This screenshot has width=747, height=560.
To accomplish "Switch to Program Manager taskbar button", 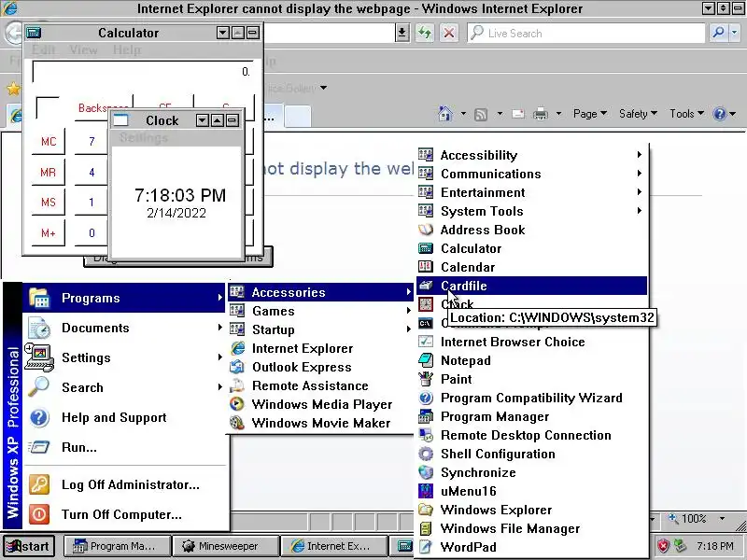I will [x=116, y=546].
